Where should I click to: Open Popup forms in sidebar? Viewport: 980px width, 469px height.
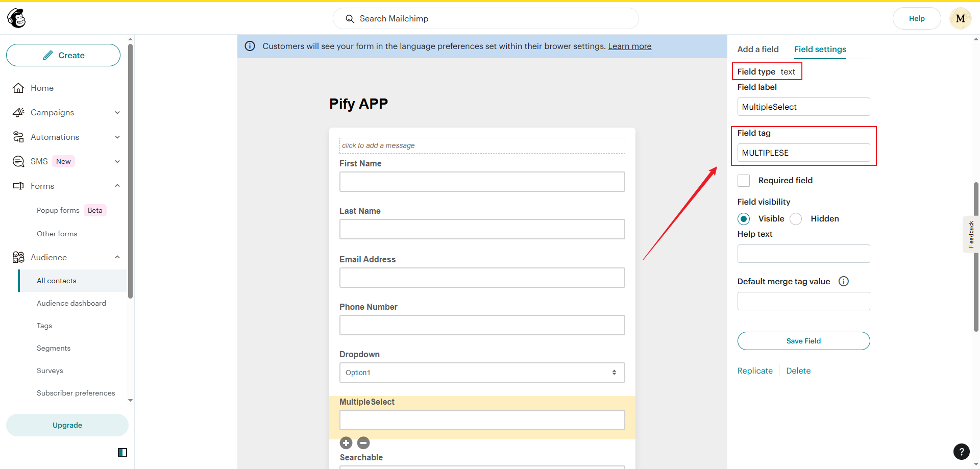(x=58, y=210)
